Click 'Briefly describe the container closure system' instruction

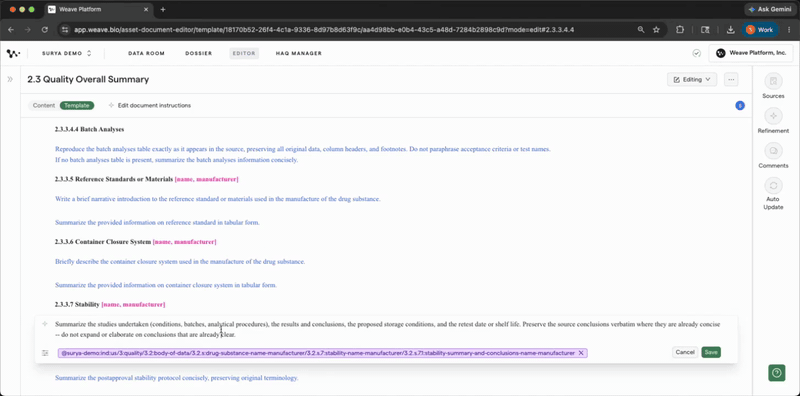point(180,261)
